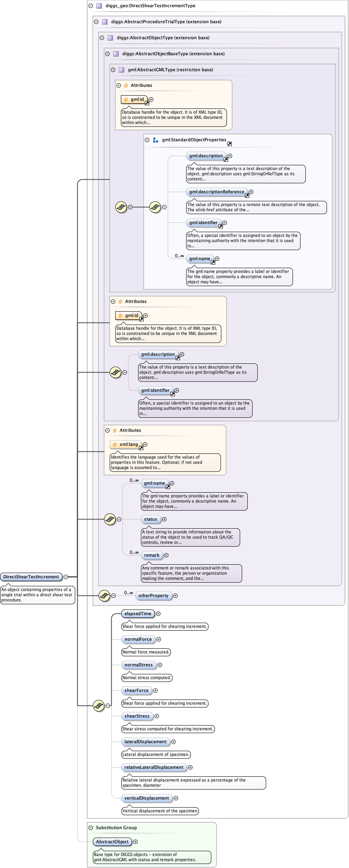
Task: Collapse the DirectShearTestIncrement root element
Action: coord(66,577)
